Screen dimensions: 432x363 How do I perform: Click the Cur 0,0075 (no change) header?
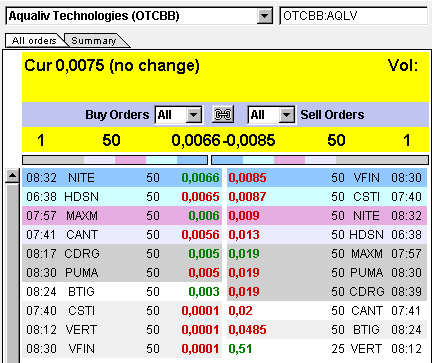coord(112,65)
